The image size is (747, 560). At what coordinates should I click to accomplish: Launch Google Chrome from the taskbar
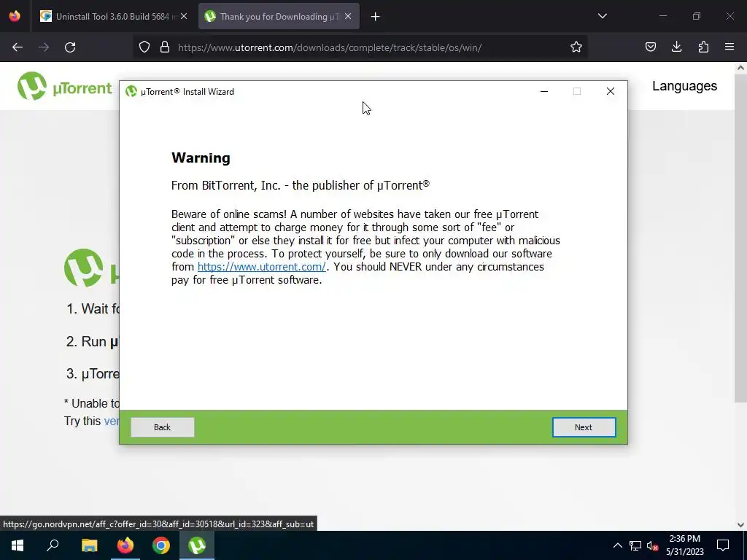(x=161, y=545)
